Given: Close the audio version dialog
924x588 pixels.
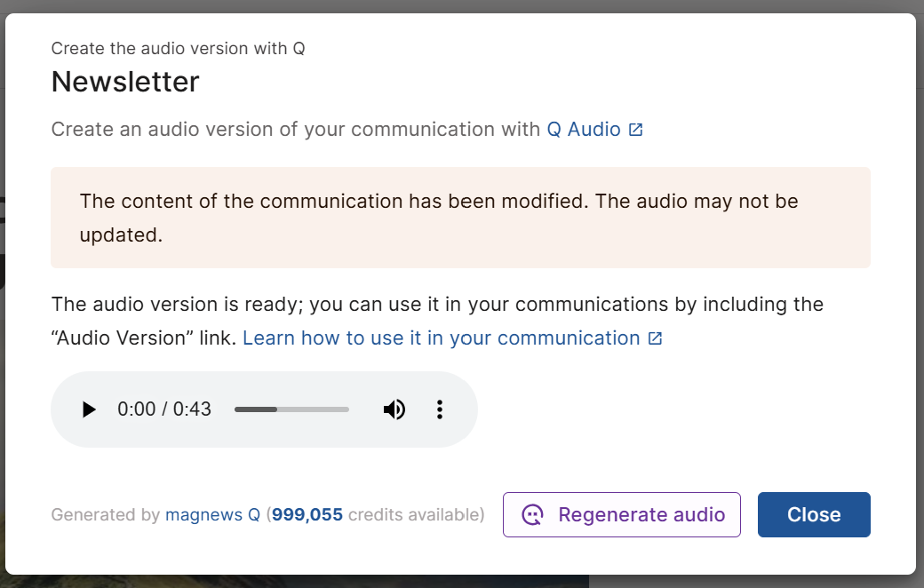Looking at the screenshot, I should [x=813, y=515].
